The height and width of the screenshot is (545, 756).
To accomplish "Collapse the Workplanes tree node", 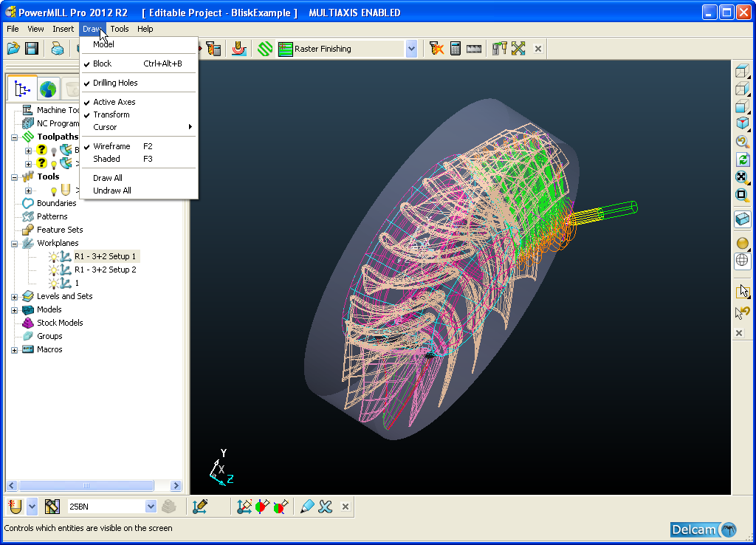I will click(15, 244).
